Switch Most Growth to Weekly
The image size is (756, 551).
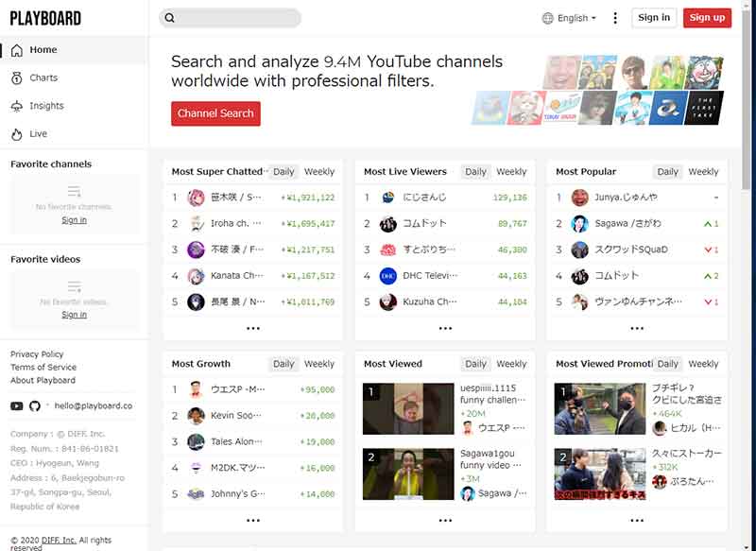(x=319, y=364)
